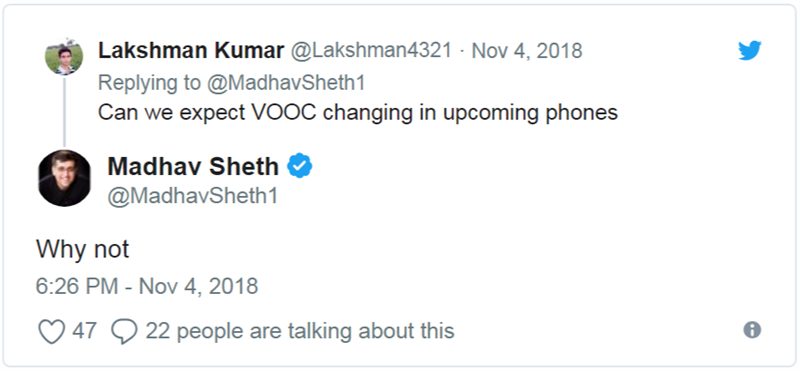This screenshot has width=800, height=371.
Task: Click the VOOC question reply text
Action: click(358, 113)
